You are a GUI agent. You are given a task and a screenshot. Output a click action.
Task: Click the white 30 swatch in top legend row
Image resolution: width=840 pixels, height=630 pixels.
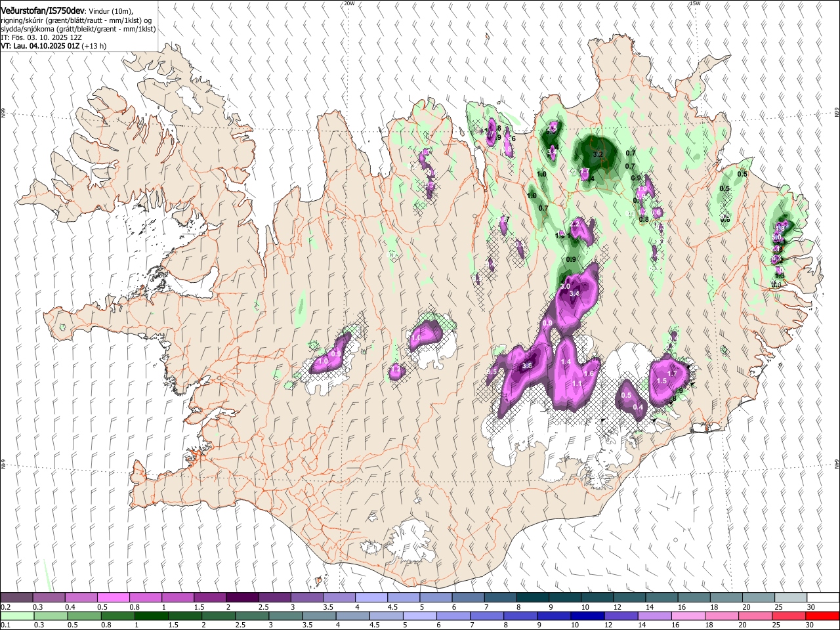pyautogui.click(x=823, y=598)
